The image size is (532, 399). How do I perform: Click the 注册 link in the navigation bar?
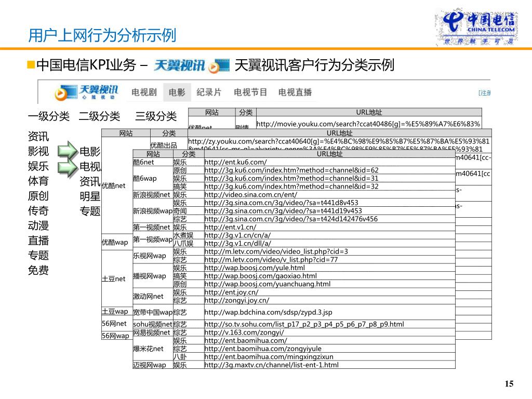tap(485, 93)
